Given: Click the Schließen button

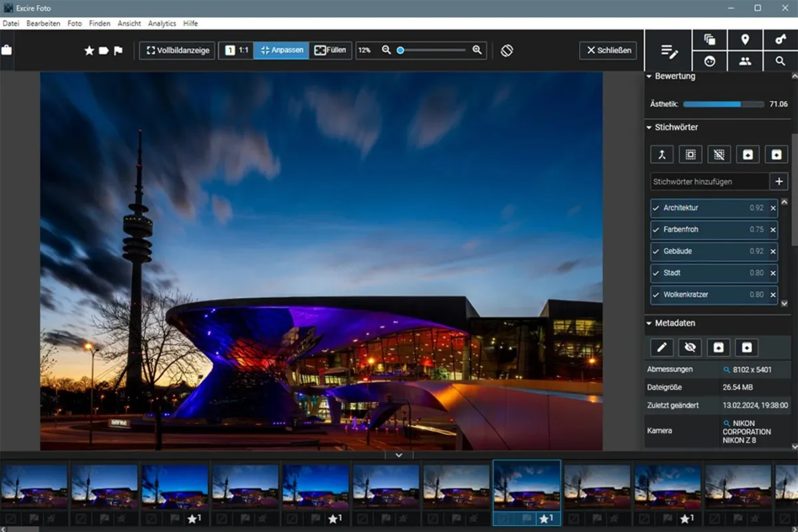Looking at the screenshot, I should point(608,51).
